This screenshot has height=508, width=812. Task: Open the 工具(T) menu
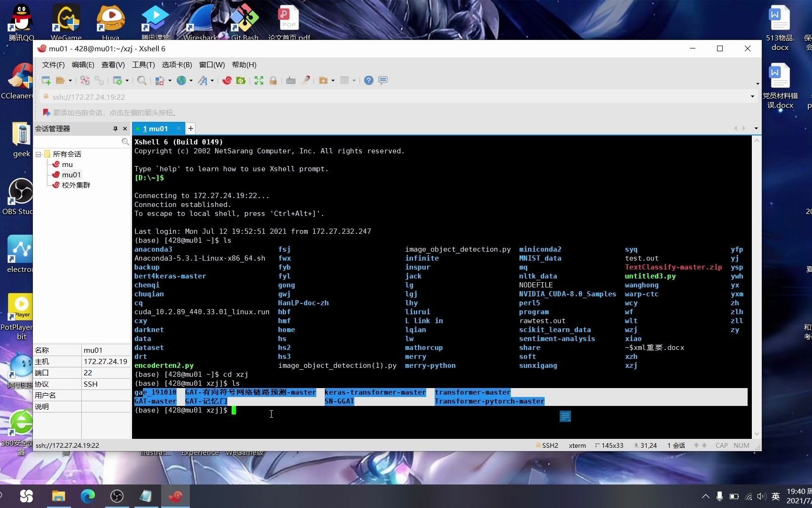pyautogui.click(x=143, y=65)
